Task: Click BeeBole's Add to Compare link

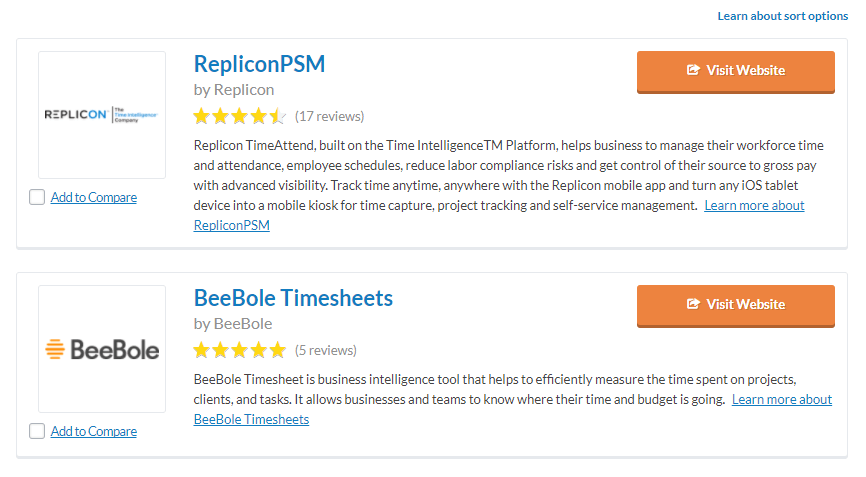Action: click(94, 432)
